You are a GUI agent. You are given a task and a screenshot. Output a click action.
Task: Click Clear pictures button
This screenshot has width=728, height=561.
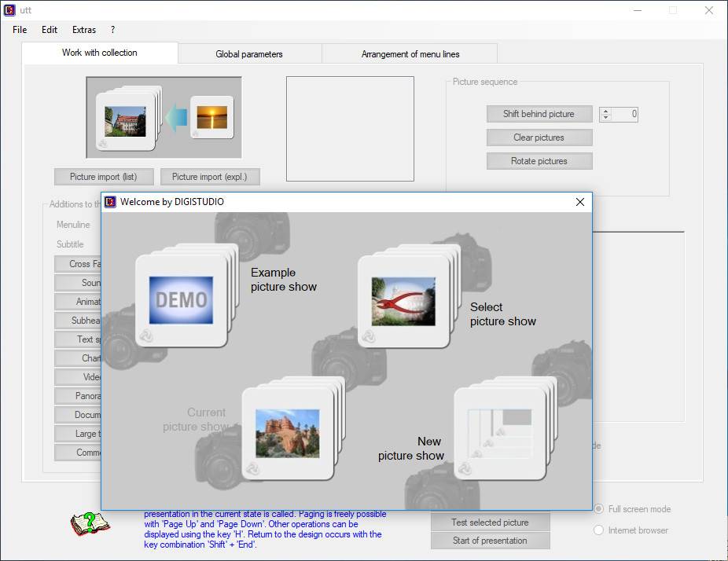click(x=539, y=137)
